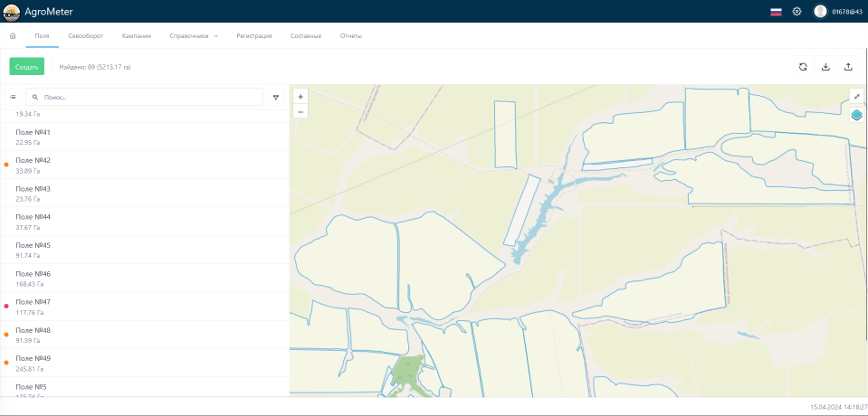Image resolution: width=868 pixels, height=416 pixels.
Task: Click the home icon in navigation bar
Action: tap(13, 35)
